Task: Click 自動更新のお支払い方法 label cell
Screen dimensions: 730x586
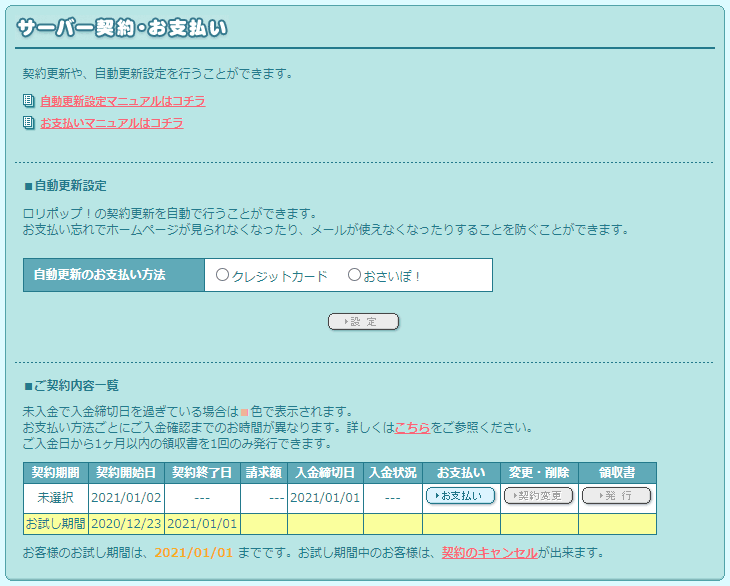Action: 114,275
